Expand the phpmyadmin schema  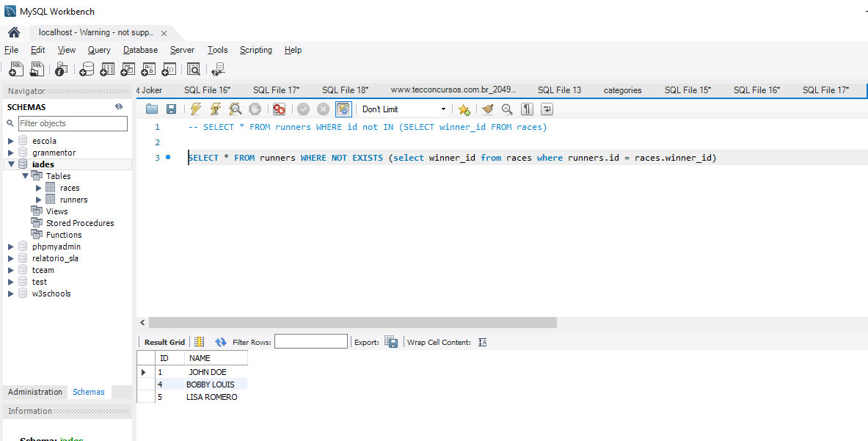10,247
